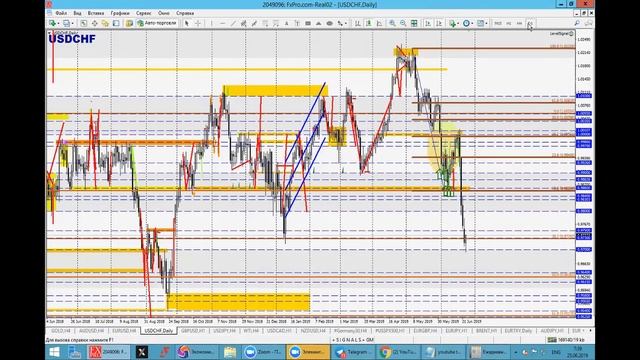This screenshot has width=640, height=360.
Task: Zoom out on the chart
Action: pos(403,23)
